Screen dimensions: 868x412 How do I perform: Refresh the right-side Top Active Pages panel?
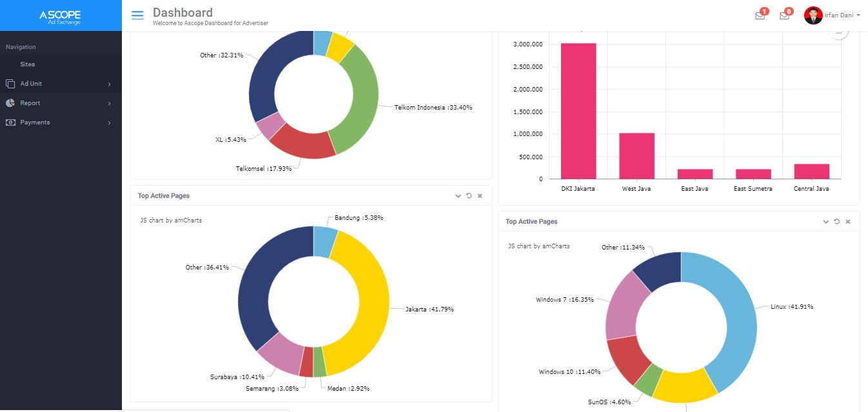click(836, 221)
